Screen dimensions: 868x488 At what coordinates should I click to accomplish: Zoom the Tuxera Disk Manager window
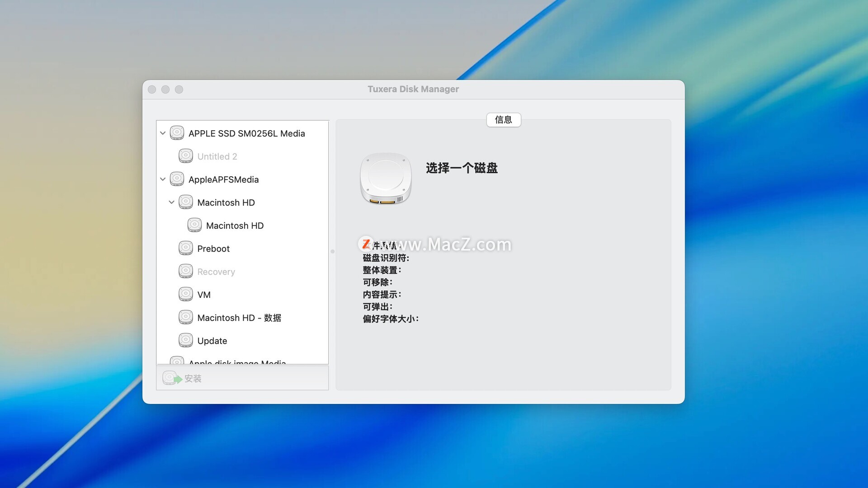(179, 89)
